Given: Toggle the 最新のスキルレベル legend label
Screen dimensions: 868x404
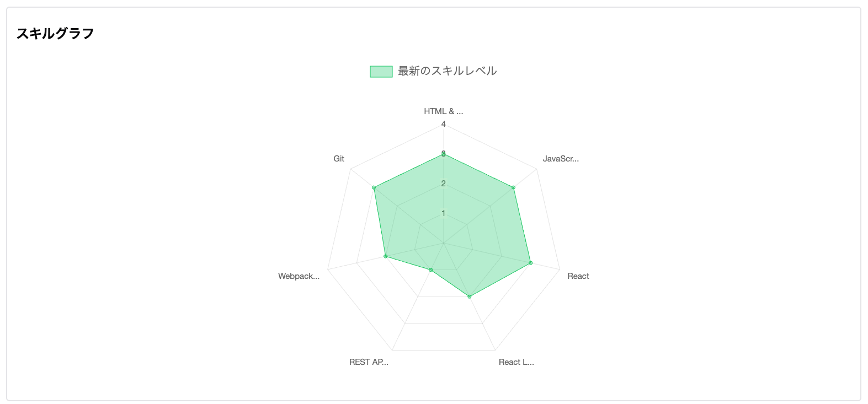Looking at the screenshot, I should click(x=447, y=71).
